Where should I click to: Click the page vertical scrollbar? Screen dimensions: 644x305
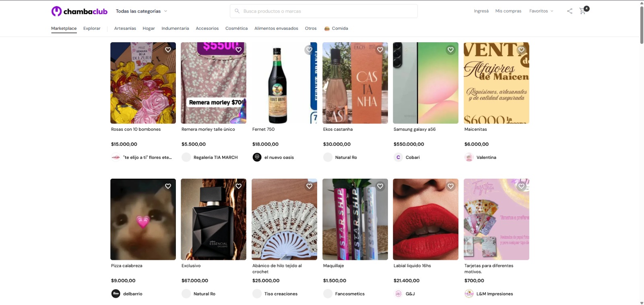[x=642, y=25]
